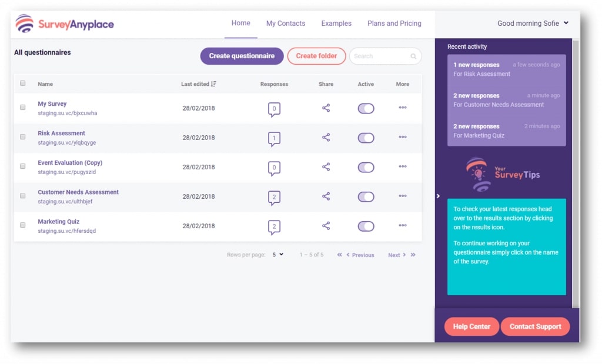Open Plans and Pricing tab
This screenshot has height=364, width=602.
[x=394, y=24]
